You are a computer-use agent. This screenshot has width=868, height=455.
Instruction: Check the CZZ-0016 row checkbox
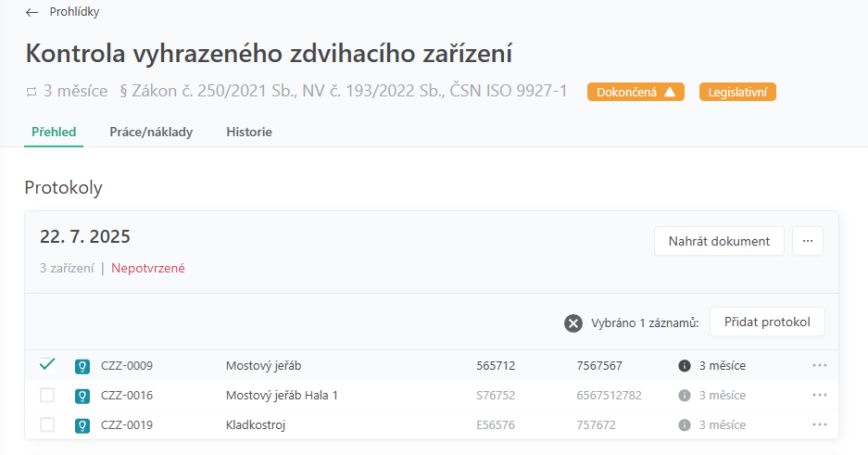tap(47, 396)
